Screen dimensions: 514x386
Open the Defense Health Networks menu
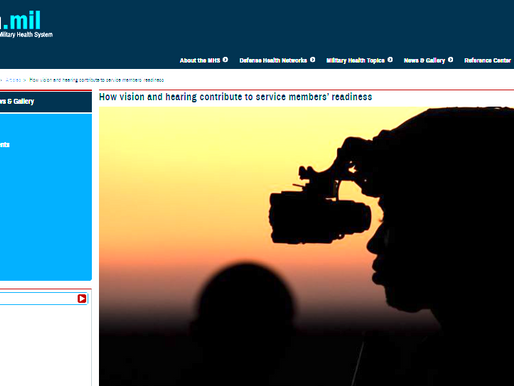tap(273, 60)
